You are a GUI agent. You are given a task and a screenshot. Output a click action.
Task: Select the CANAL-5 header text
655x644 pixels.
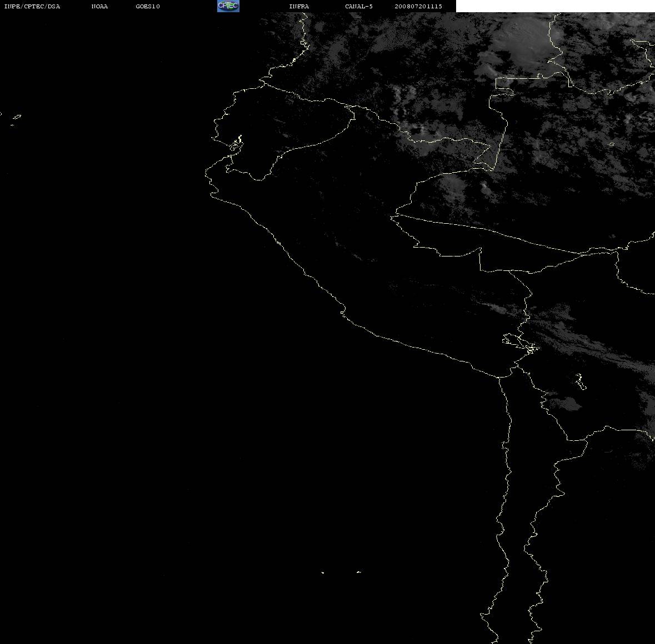click(359, 6)
